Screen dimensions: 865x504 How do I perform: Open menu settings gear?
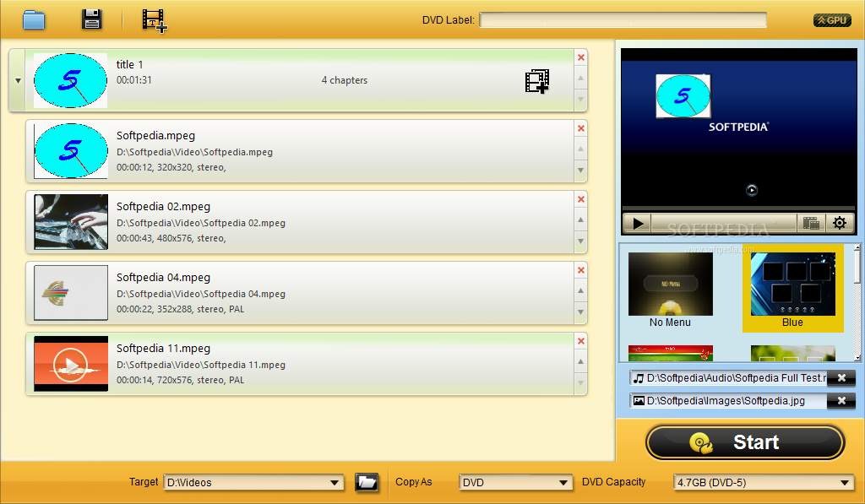pyautogui.click(x=840, y=224)
